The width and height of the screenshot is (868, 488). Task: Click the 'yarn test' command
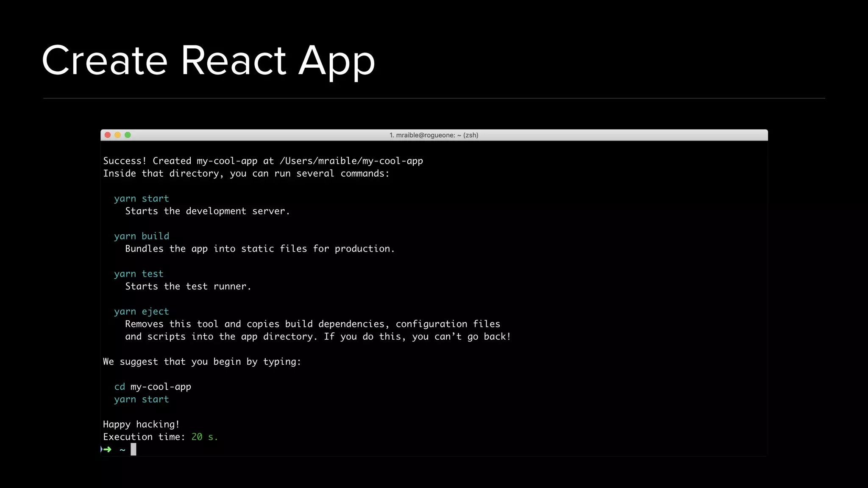coord(139,274)
